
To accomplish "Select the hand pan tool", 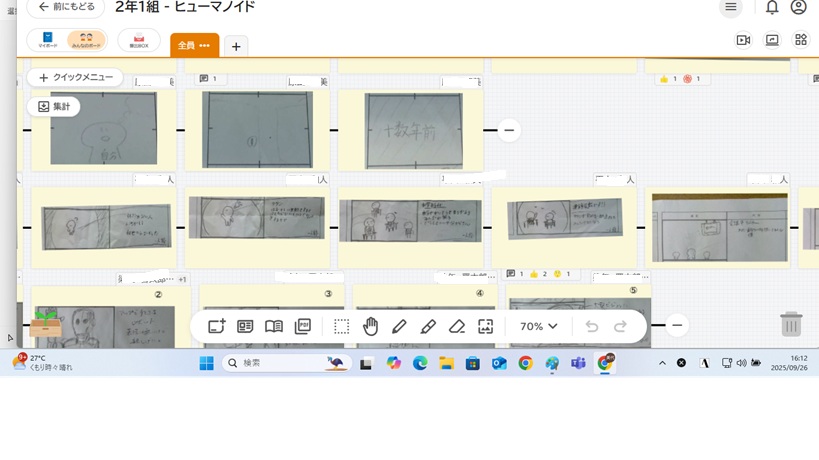I will click(x=370, y=327).
